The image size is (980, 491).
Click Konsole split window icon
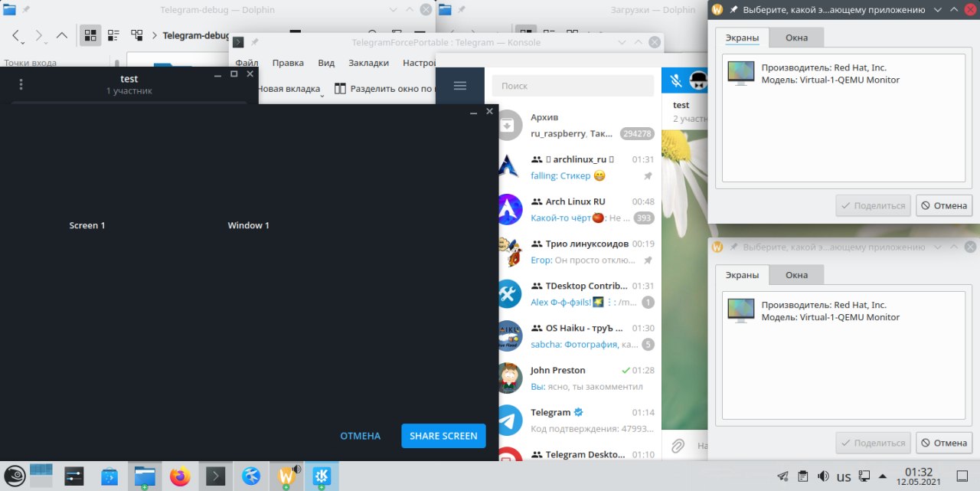[341, 89]
